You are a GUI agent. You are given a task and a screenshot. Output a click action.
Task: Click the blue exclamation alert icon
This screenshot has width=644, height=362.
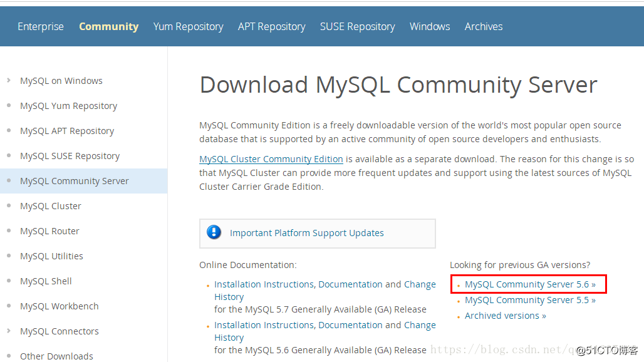214,232
